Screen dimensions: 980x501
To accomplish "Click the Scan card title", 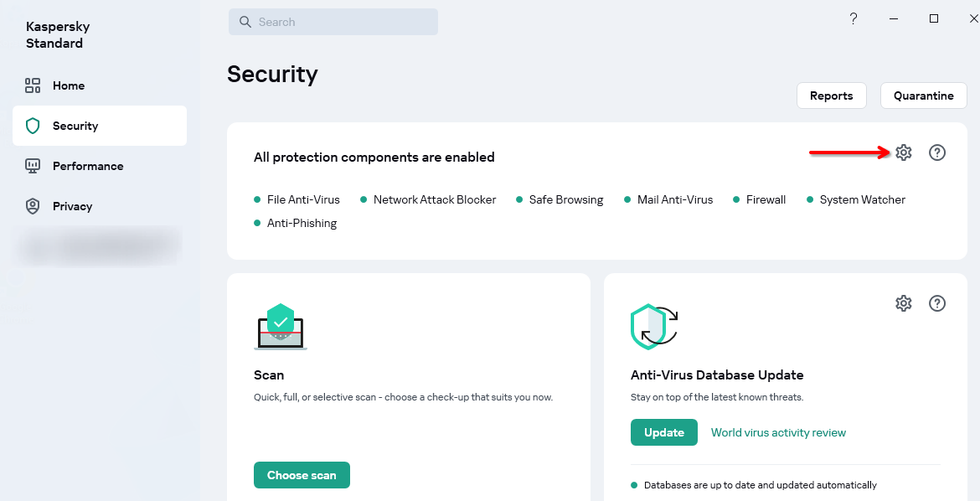I will pyautogui.click(x=269, y=375).
